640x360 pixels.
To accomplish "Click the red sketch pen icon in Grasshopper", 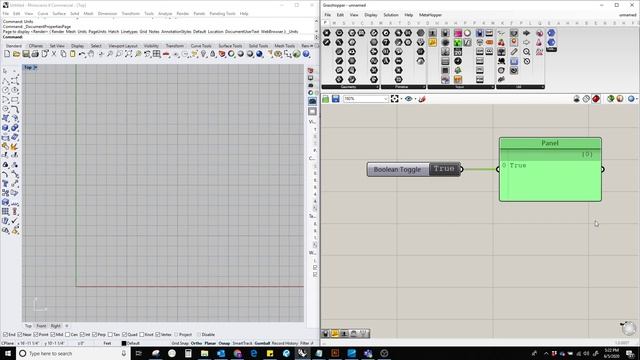I will [x=422, y=99].
